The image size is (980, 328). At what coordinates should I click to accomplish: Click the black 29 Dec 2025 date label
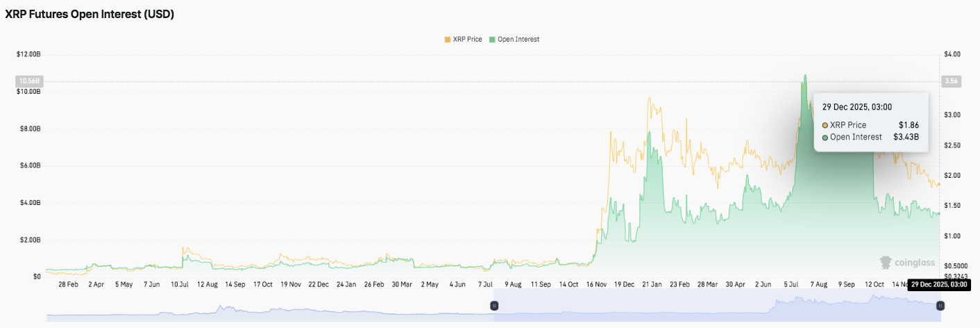[x=939, y=284]
